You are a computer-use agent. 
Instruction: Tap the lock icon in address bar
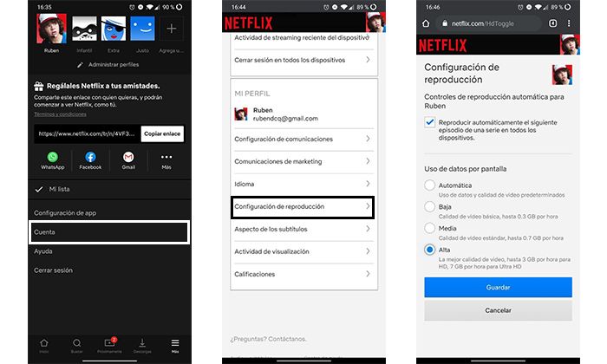pos(445,23)
